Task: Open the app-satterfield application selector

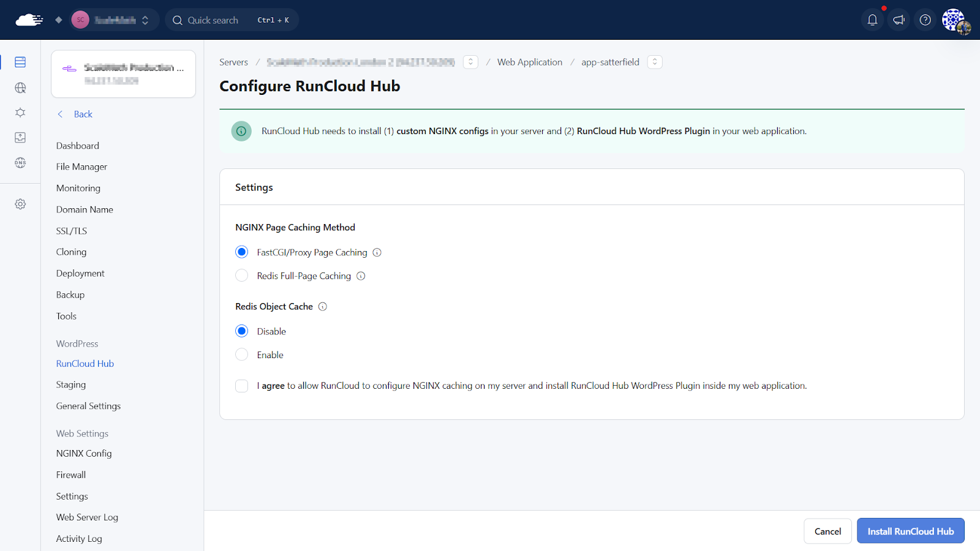Action: 655,62
